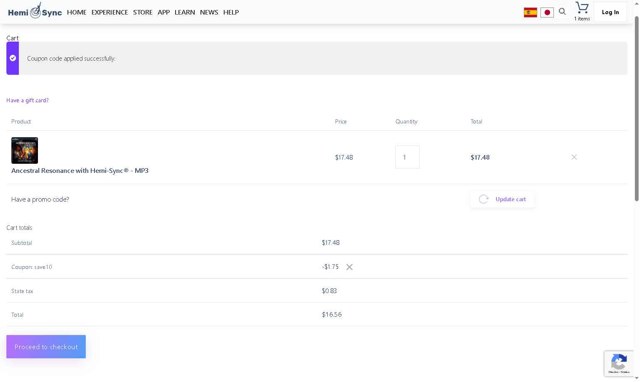This screenshot has height=382, width=640.
Task: Open the STORE menu item
Action: [142, 12]
